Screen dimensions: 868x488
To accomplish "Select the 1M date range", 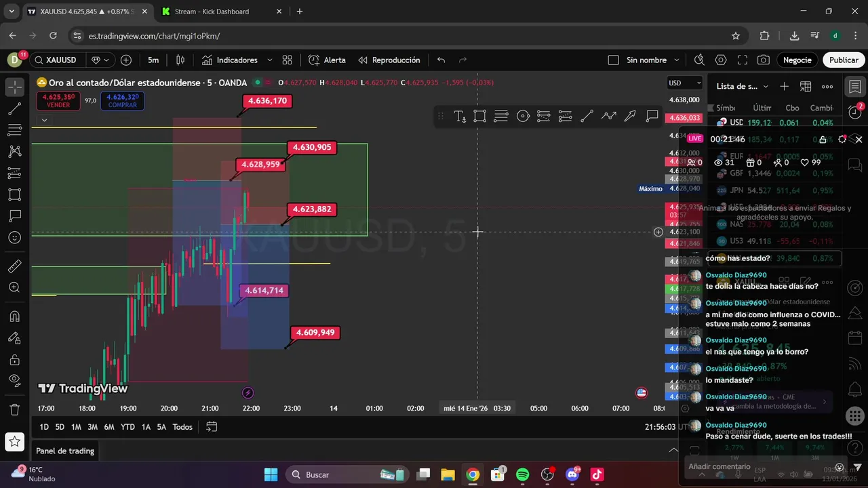I will pyautogui.click(x=76, y=426).
